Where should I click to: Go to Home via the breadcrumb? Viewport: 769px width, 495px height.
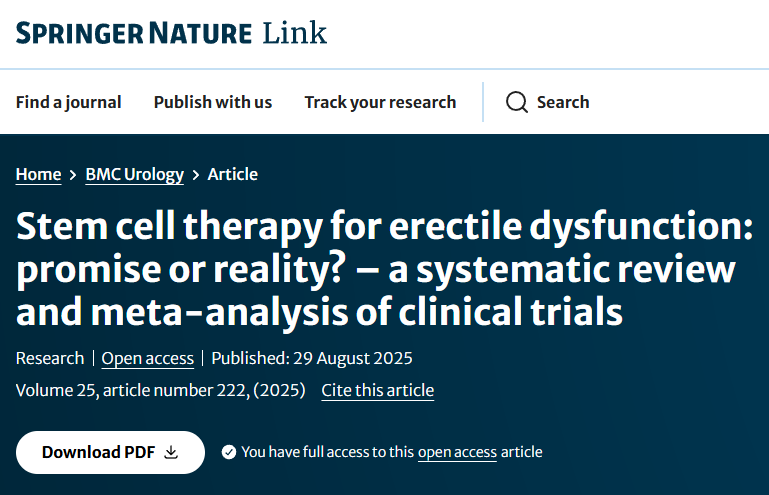(38, 174)
